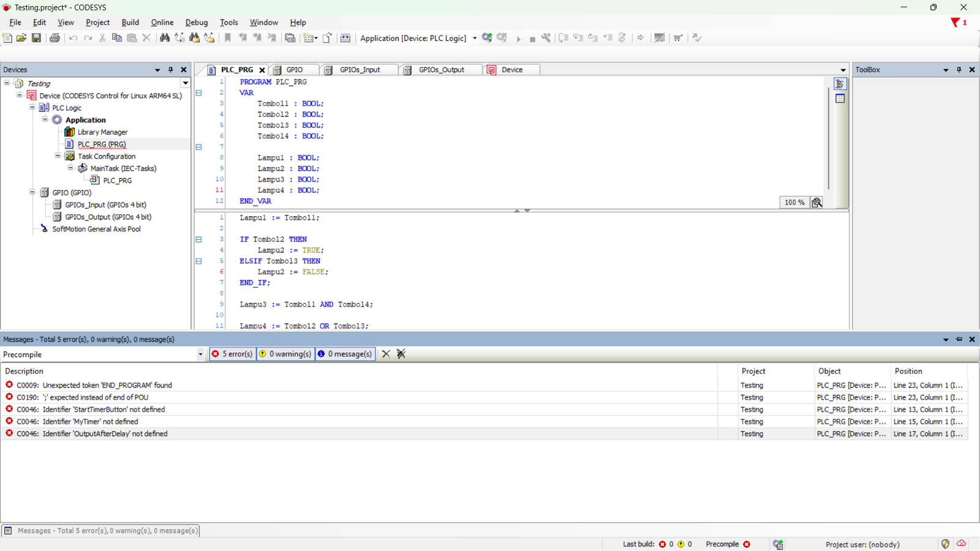This screenshot has height=551, width=980.
Task: Open the Precompile message category dropdown
Action: [x=200, y=354]
